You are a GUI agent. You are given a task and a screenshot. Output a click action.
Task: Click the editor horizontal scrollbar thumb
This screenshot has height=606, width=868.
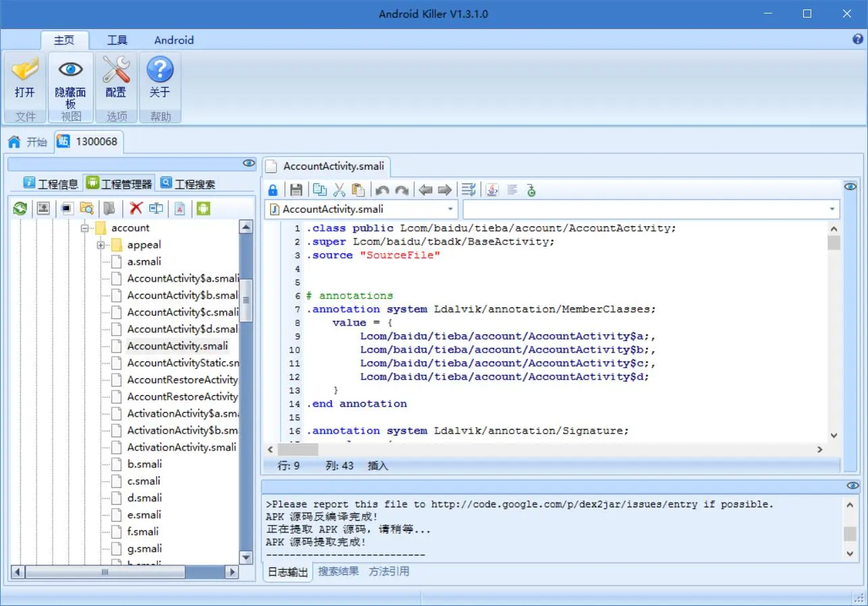[x=298, y=449]
